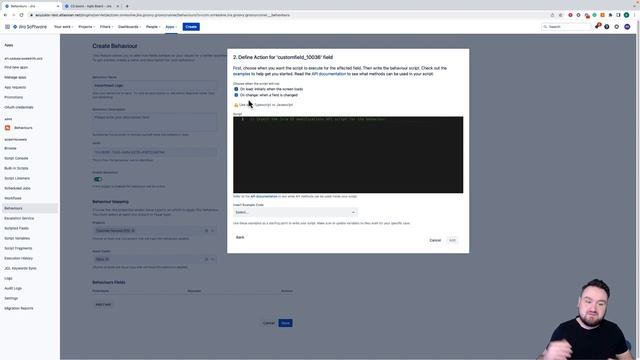Expand the Dashboards menu
This screenshot has height=360, width=640.
[129, 27]
